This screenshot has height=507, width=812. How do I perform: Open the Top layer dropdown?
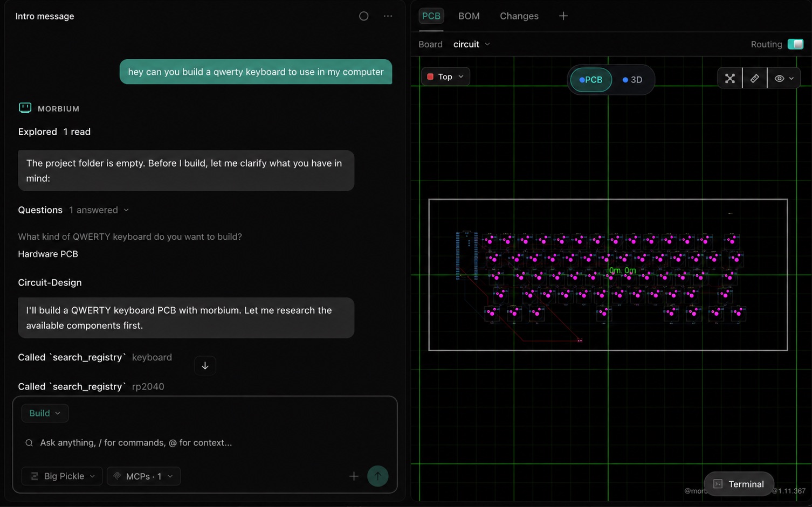(x=445, y=77)
